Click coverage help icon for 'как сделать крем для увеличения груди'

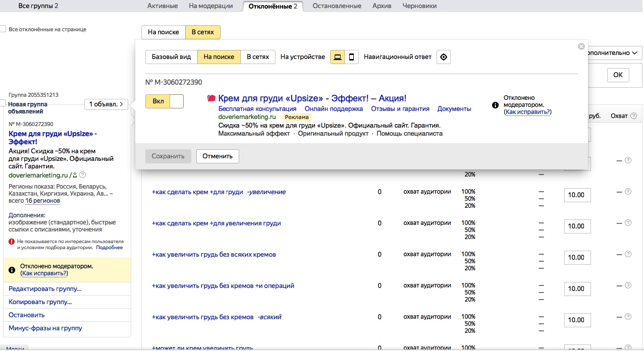[x=628, y=222]
